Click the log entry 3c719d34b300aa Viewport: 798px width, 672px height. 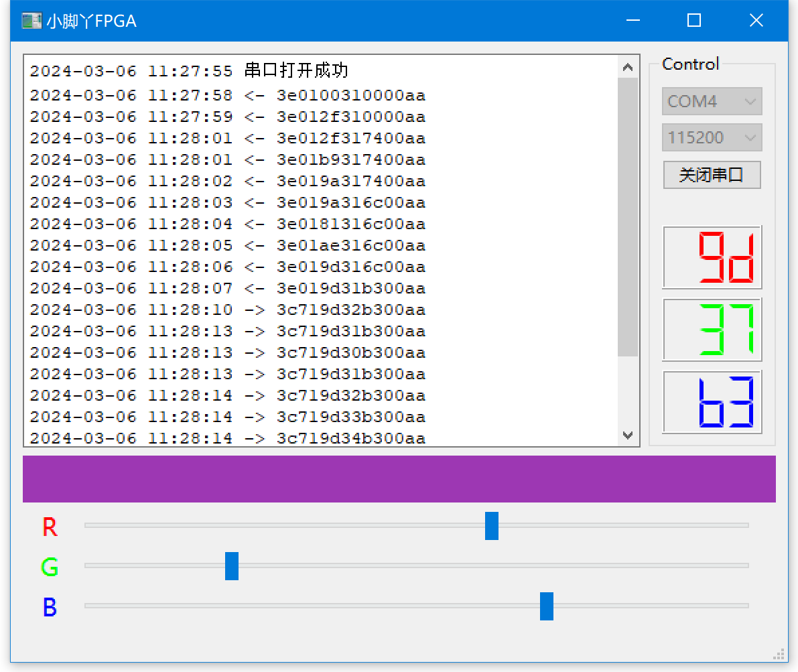pos(228,438)
